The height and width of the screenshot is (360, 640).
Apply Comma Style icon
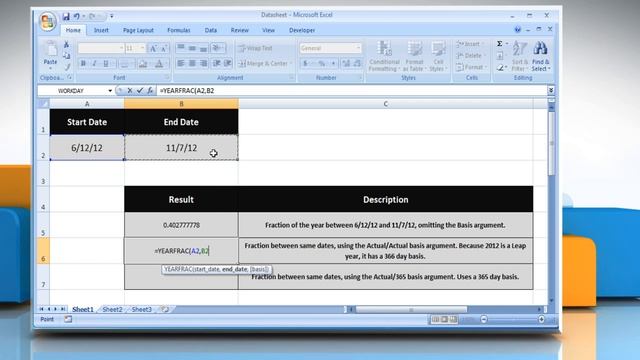[x=333, y=63]
